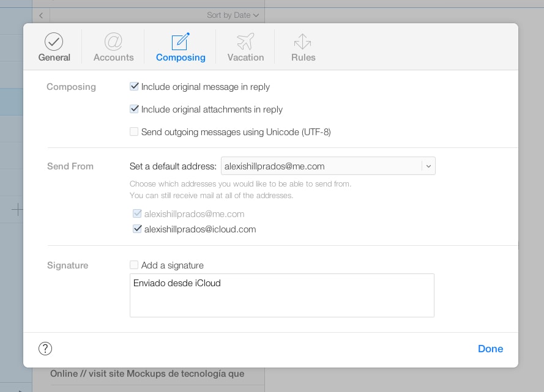The image size is (544, 392).
Task: Select the Composing pencil icon
Action: pos(181,42)
